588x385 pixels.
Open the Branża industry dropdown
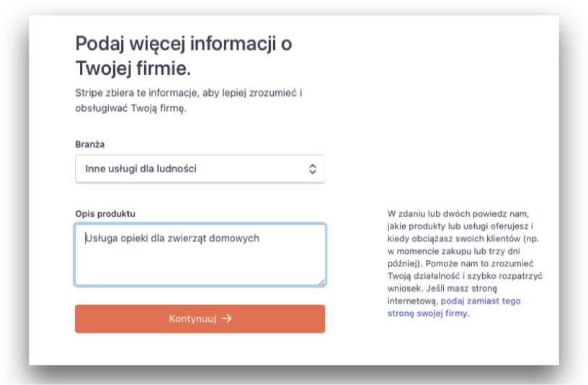(x=200, y=169)
